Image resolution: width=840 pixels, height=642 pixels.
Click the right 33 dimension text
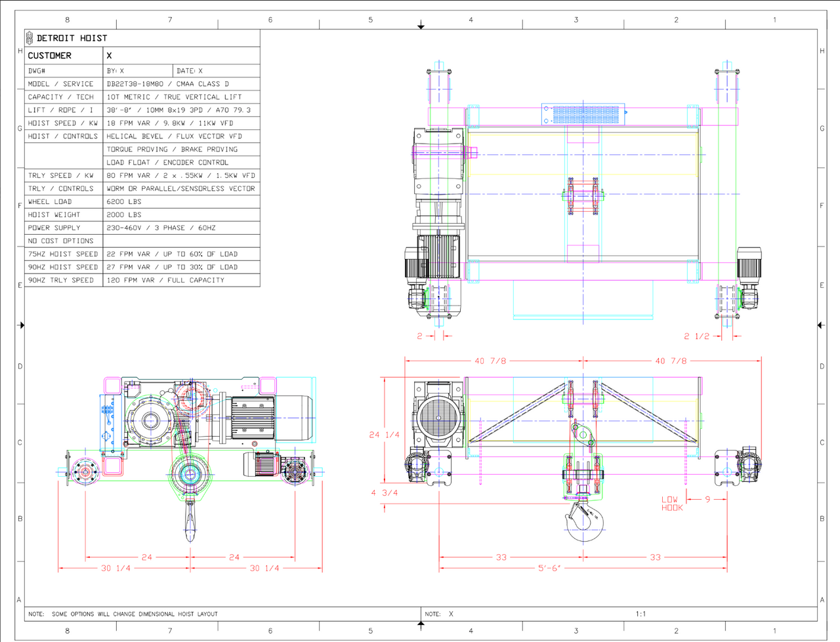point(655,557)
